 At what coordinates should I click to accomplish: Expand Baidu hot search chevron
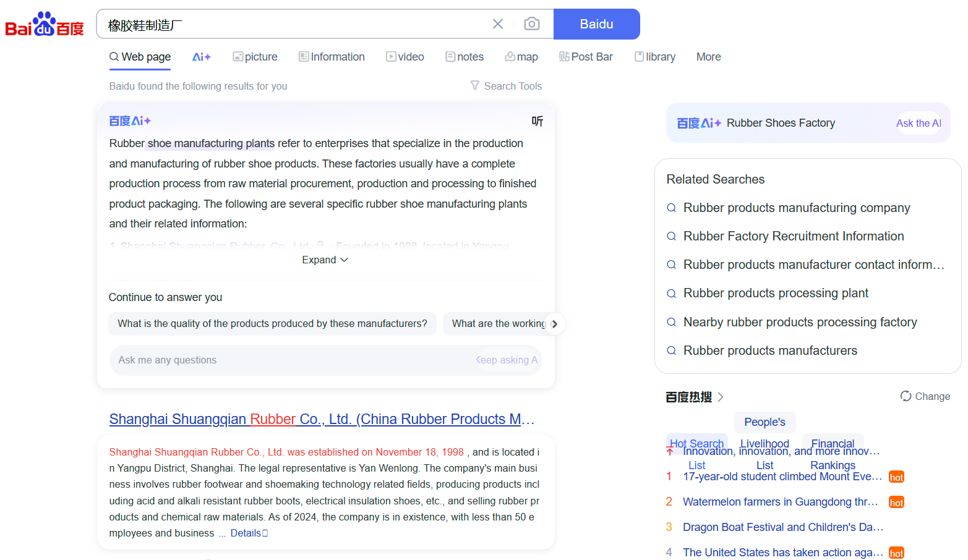click(x=721, y=397)
